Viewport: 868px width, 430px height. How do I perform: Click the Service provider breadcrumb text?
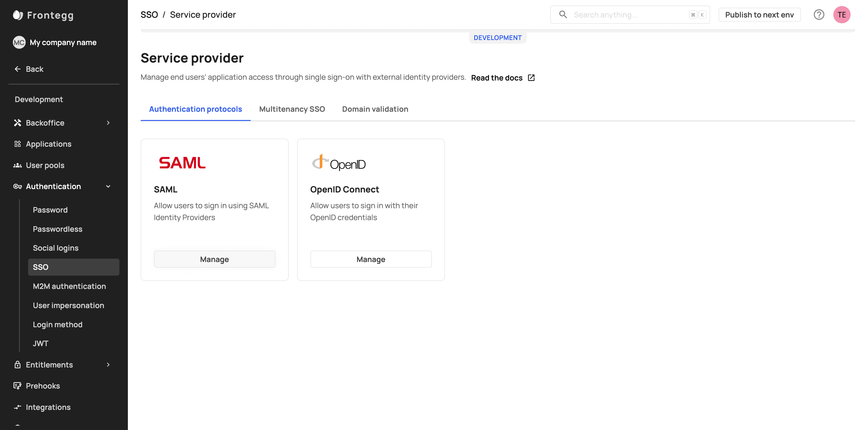(x=203, y=15)
